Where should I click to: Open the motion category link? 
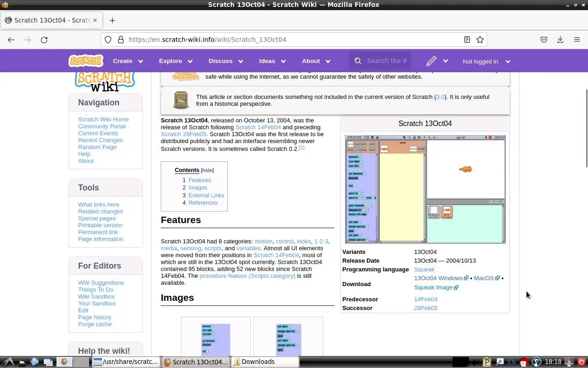click(263, 241)
